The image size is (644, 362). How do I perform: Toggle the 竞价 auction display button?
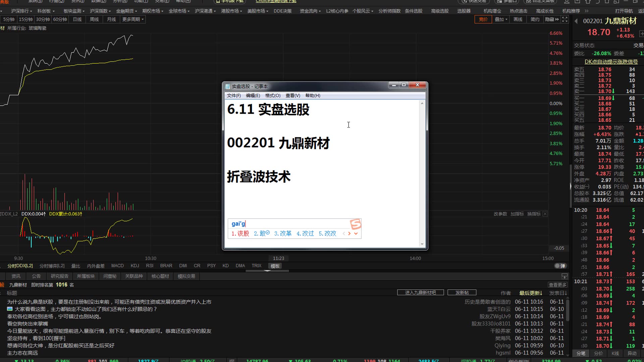coord(483,19)
